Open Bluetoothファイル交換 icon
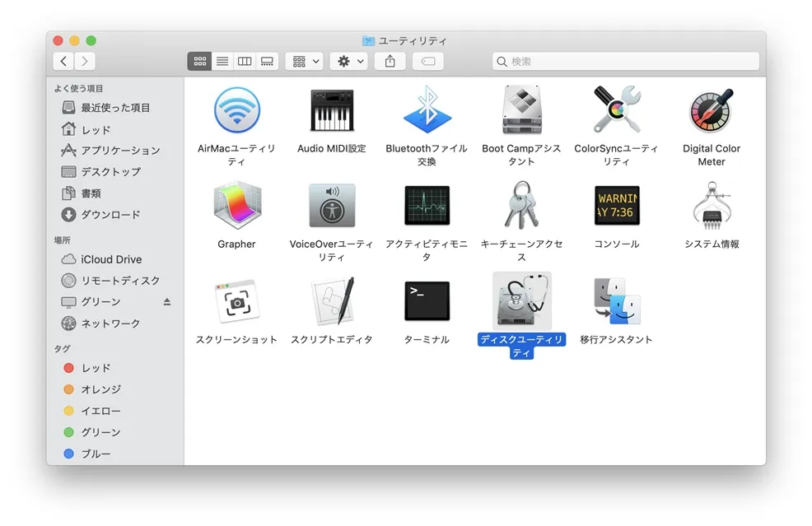Image resolution: width=812 pixels, height=526 pixels. 427,109
